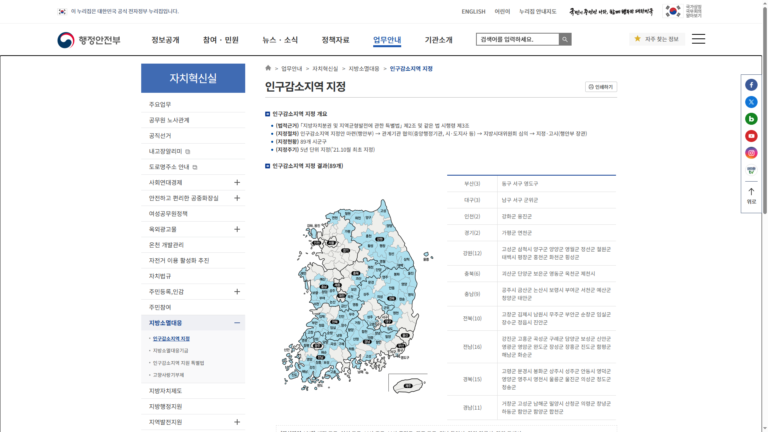
Task: Select 인구감소지역 지정 submenu item
Action: coord(171,338)
